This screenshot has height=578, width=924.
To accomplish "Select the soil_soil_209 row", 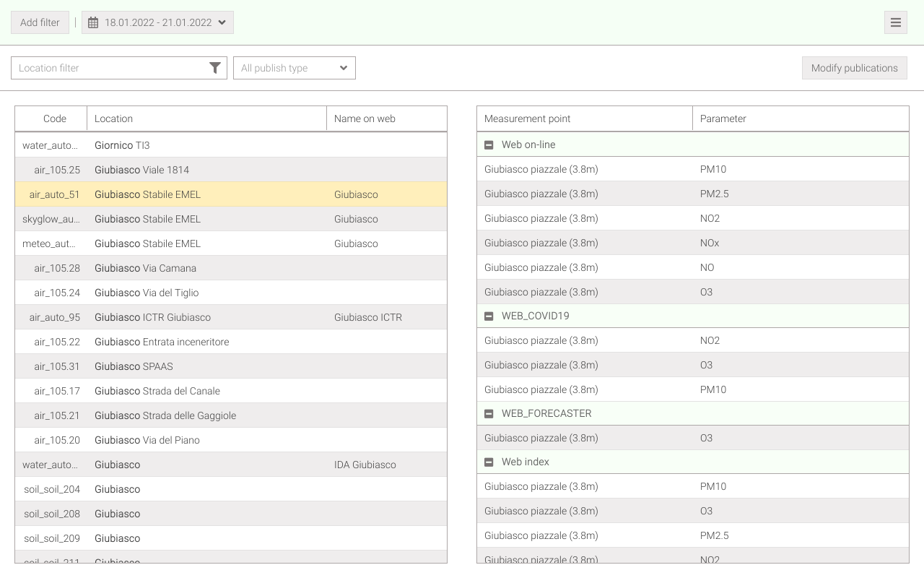I will click(x=231, y=538).
